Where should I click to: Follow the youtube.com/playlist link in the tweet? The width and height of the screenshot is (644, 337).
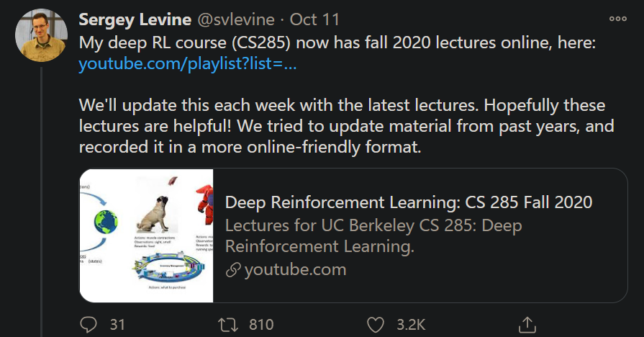pos(187,65)
